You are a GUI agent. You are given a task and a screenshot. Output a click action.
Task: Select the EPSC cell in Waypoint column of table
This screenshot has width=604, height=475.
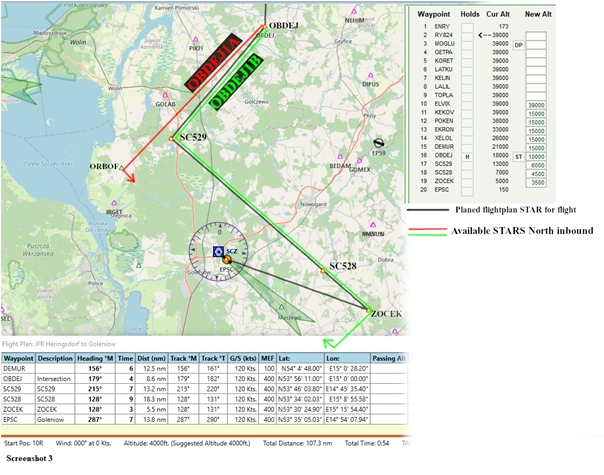coord(18,420)
